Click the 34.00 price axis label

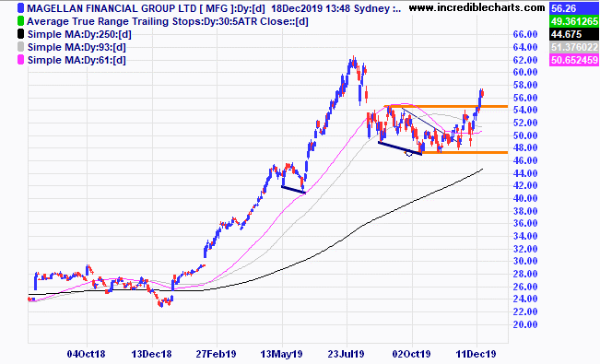point(525,236)
